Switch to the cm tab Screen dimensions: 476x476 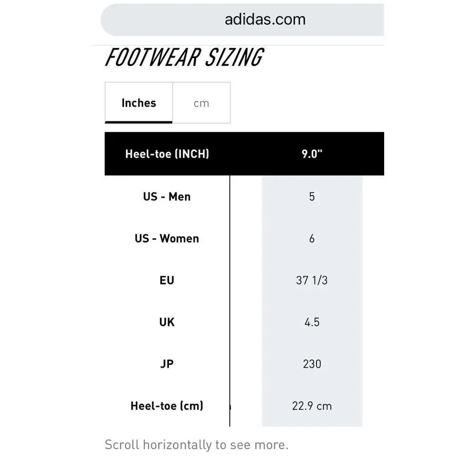(201, 103)
